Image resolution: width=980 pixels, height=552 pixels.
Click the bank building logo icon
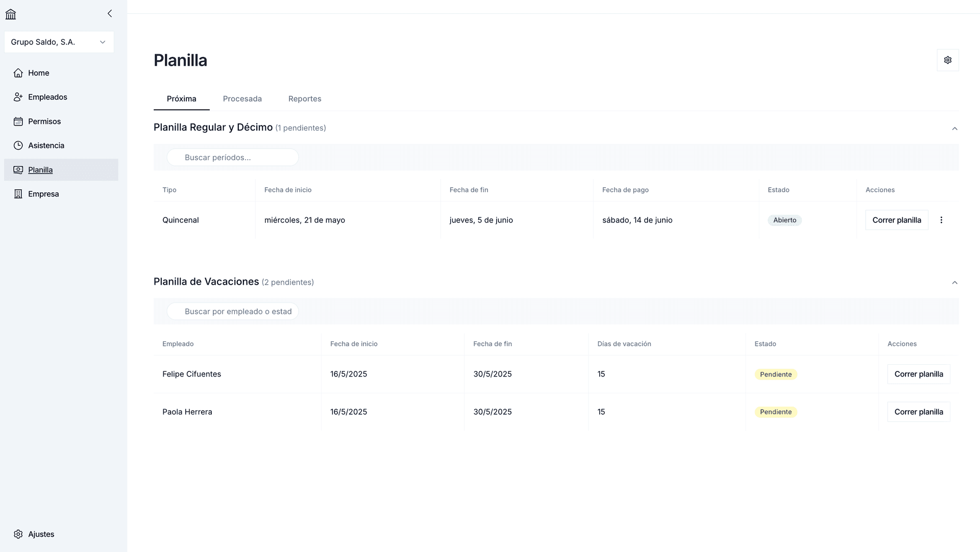coord(11,14)
